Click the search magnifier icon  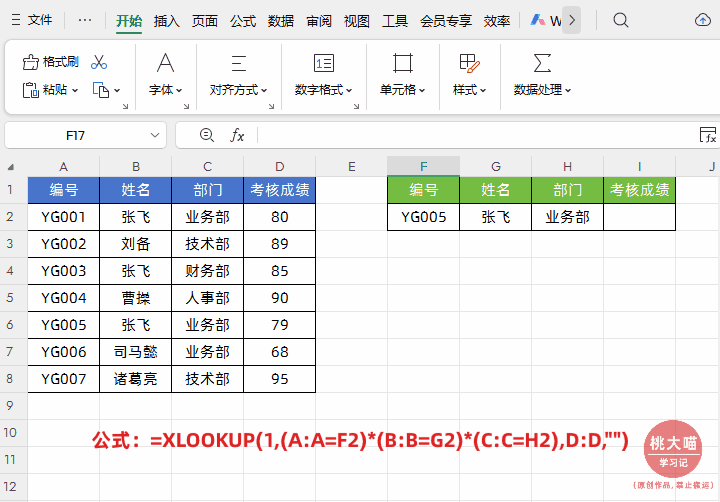coord(621,20)
